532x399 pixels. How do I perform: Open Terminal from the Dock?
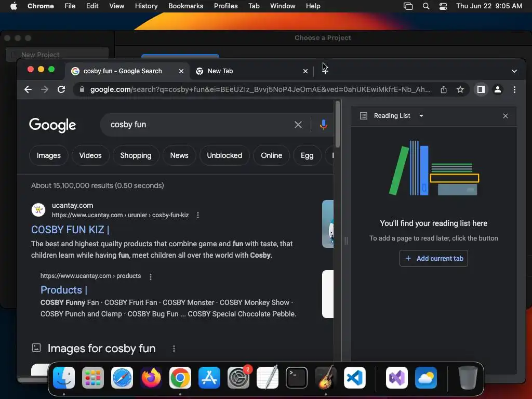[x=297, y=378]
